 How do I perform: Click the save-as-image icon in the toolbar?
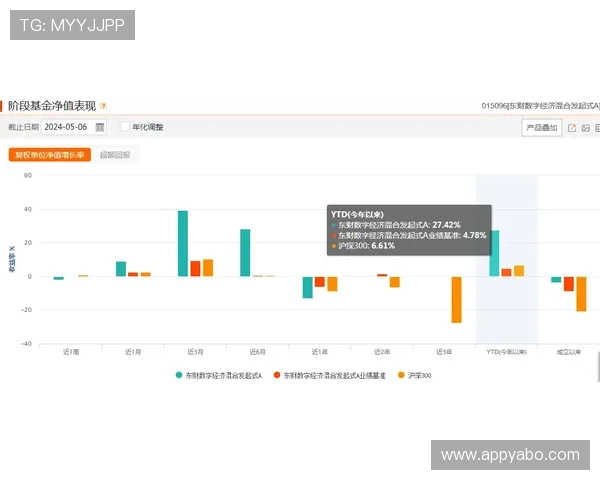[x=585, y=128]
